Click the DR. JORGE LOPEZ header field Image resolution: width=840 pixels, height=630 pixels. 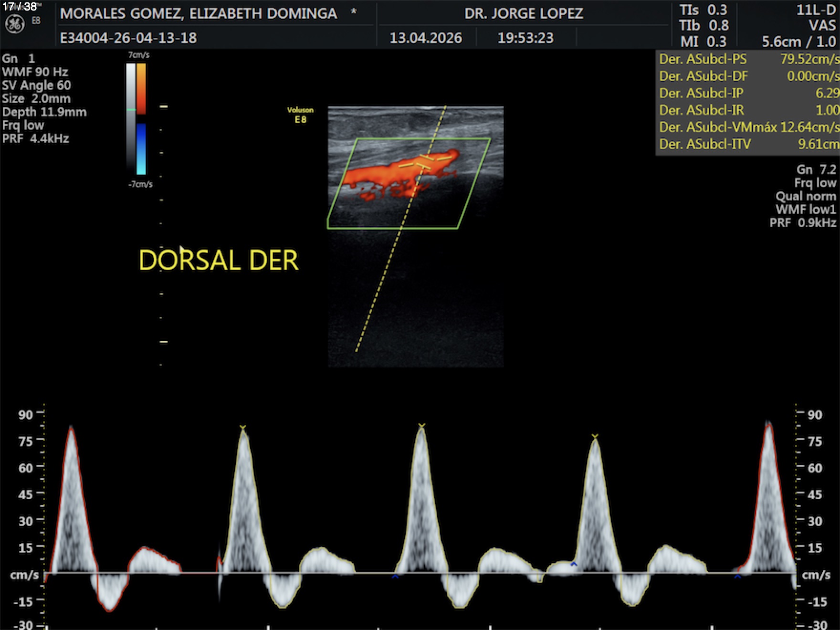click(x=524, y=13)
